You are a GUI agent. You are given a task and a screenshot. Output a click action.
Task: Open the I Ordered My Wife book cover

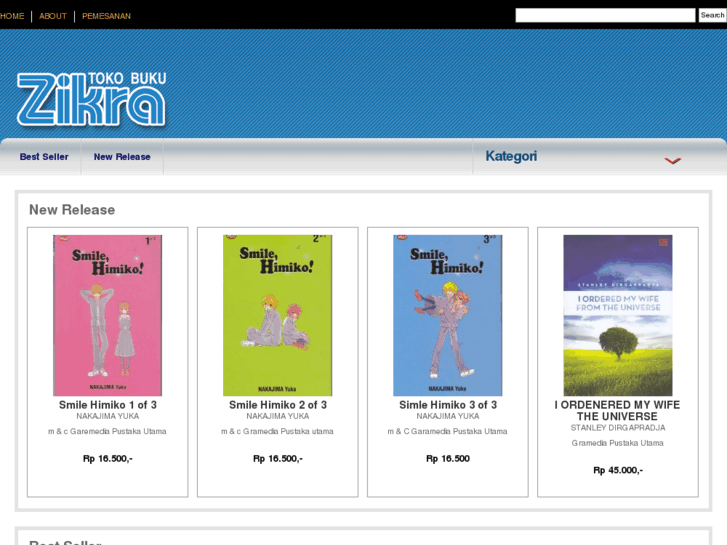pos(618,315)
